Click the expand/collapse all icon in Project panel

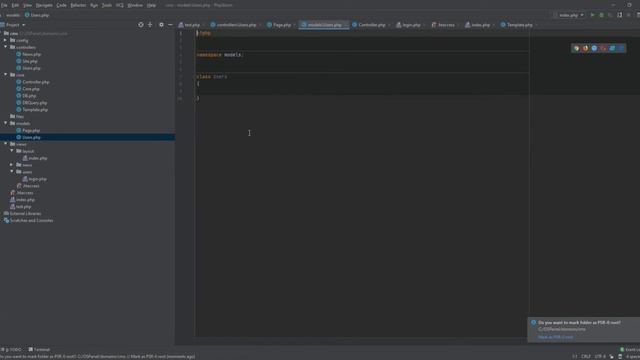(150, 25)
